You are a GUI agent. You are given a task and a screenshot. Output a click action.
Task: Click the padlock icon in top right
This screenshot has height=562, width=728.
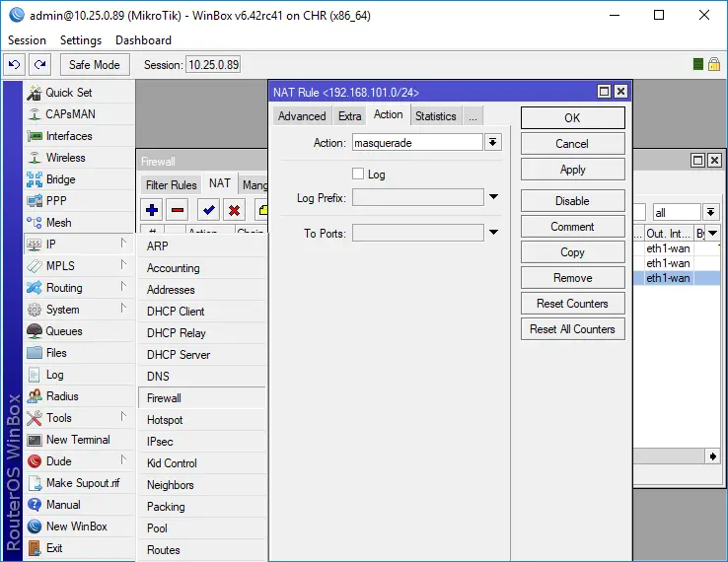click(714, 64)
